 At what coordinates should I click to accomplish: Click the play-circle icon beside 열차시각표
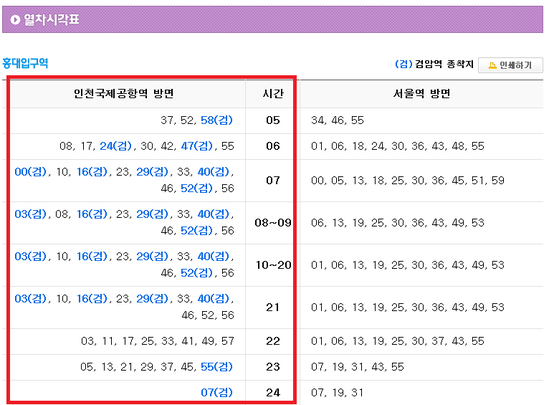15,19
